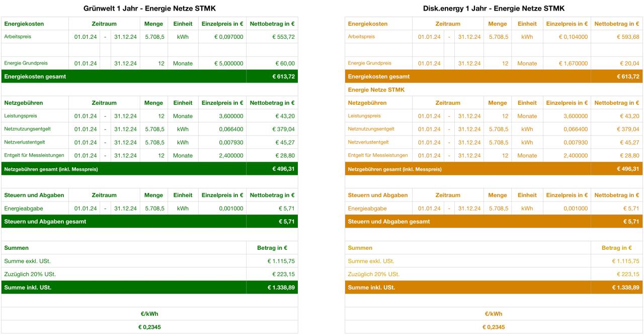This screenshot has height=336, width=644.
Task: Select the € 60,00 Grundpreis net amount
Action: (x=272, y=63)
